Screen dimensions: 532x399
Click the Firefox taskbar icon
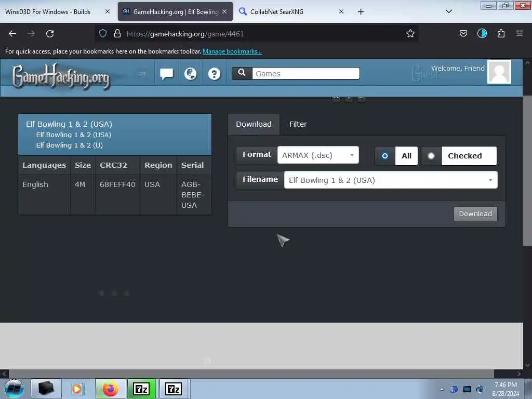click(x=111, y=389)
